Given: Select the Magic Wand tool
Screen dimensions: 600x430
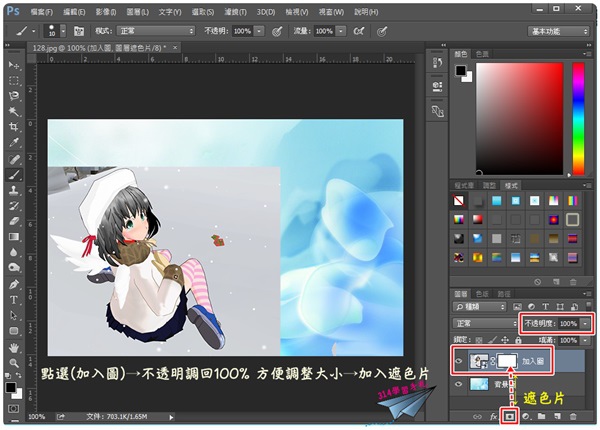Looking at the screenshot, I should 14,111.
